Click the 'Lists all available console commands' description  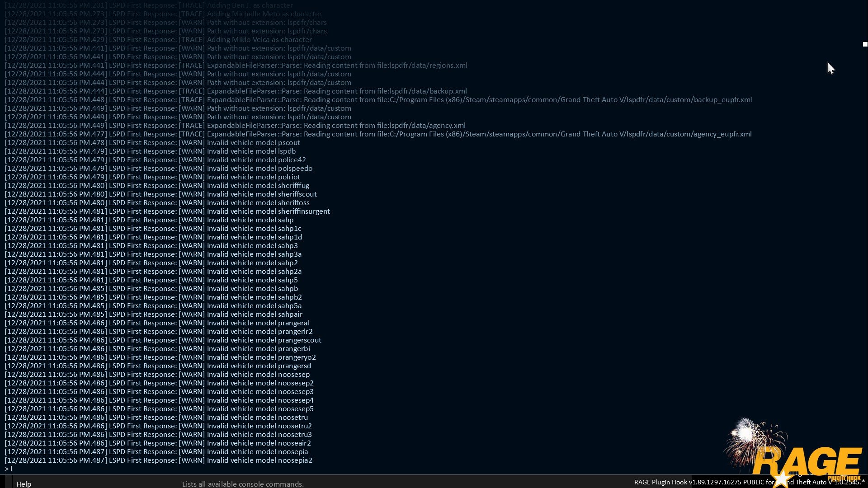tap(243, 484)
